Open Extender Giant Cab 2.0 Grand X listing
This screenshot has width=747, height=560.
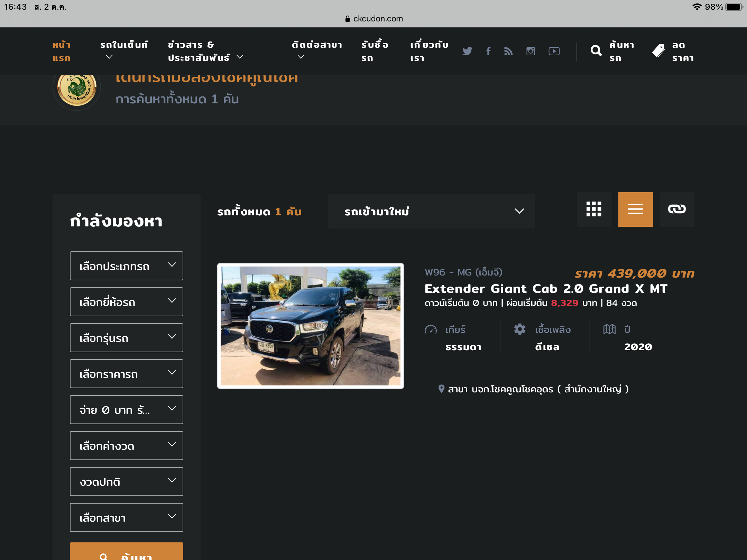[x=546, y=289]
